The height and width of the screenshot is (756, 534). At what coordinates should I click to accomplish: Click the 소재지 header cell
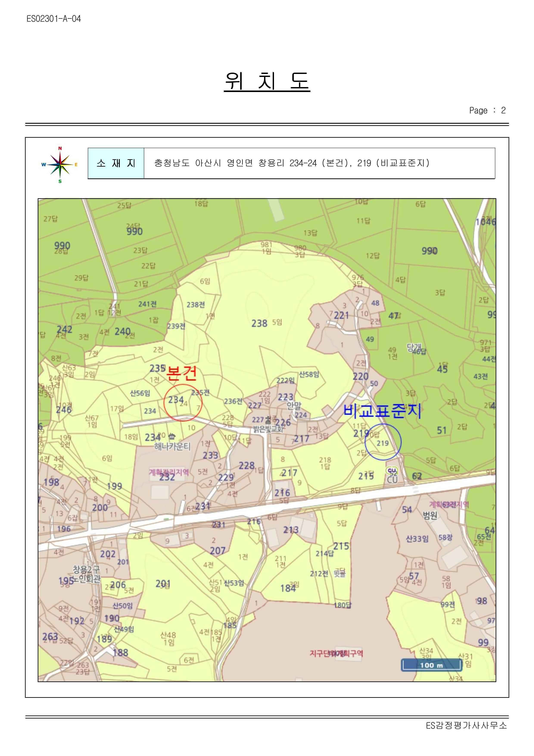[x=116, y=163]
